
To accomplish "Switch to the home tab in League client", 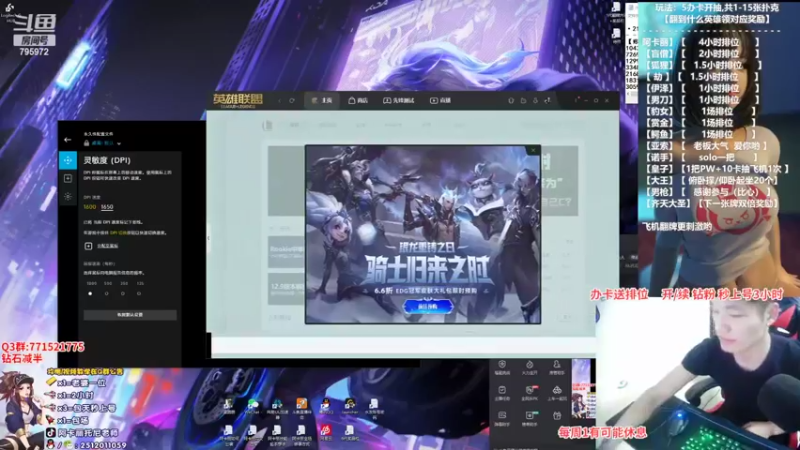I will (322, 101).
